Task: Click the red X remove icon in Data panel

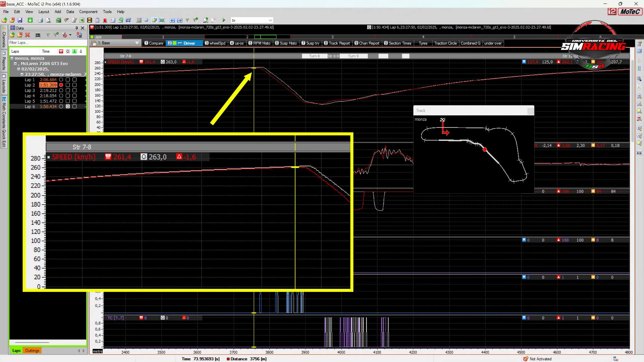Action: (28, 35)
